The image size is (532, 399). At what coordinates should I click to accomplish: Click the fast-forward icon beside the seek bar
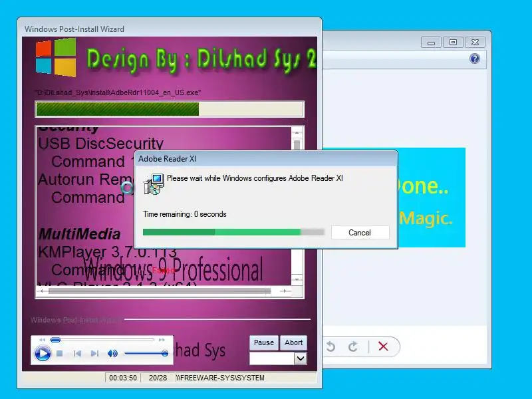[162, 340]
